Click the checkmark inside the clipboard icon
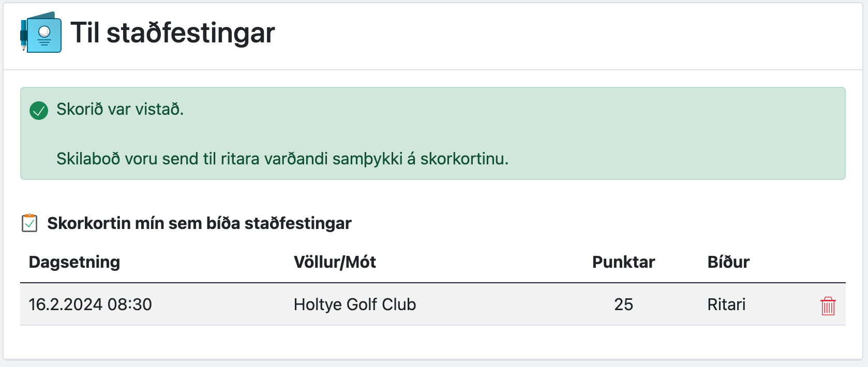The height and width of the screenshot is (367, 868). pyautogui.click(x=31, y=224)
